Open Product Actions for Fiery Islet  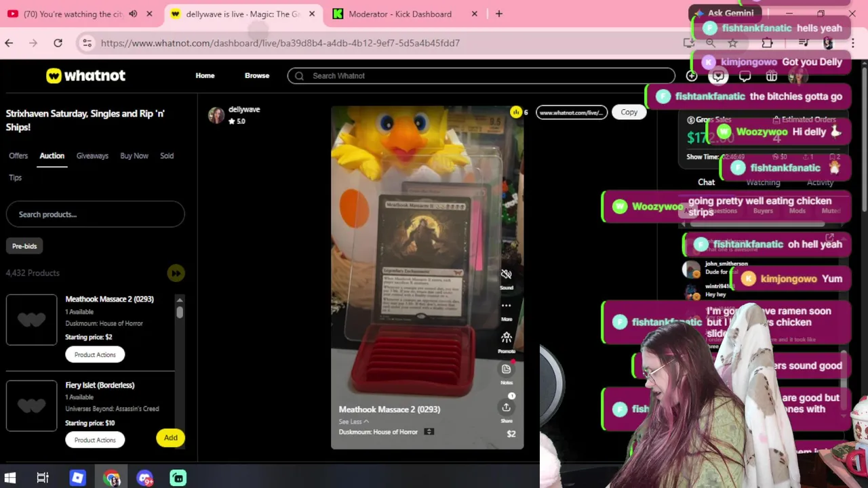tap(95, 440)
